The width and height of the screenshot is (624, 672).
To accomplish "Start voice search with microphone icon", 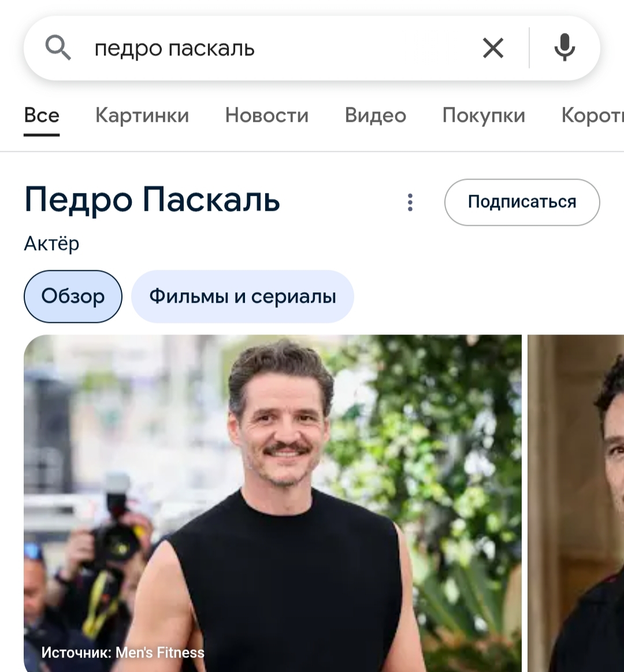I will tap(564, 47).
